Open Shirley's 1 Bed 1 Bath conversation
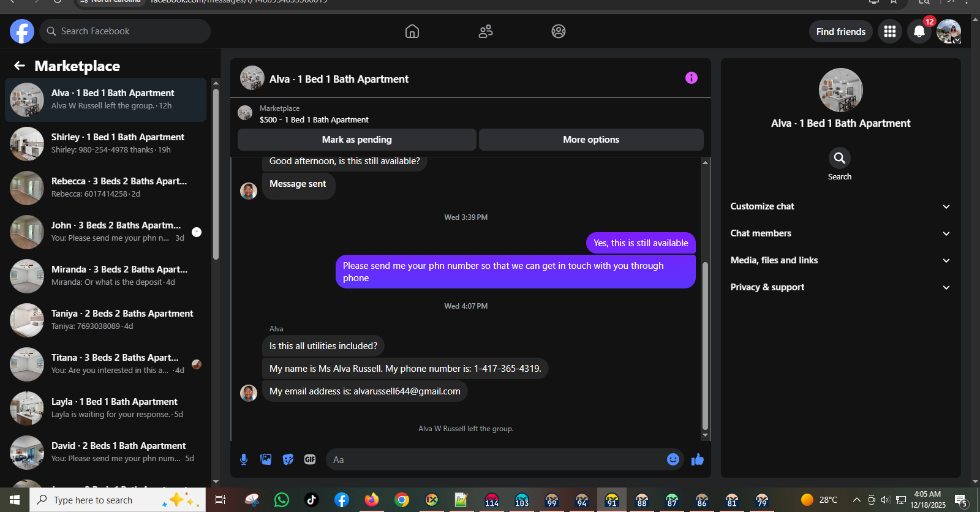980x512 pixels. 105,144
